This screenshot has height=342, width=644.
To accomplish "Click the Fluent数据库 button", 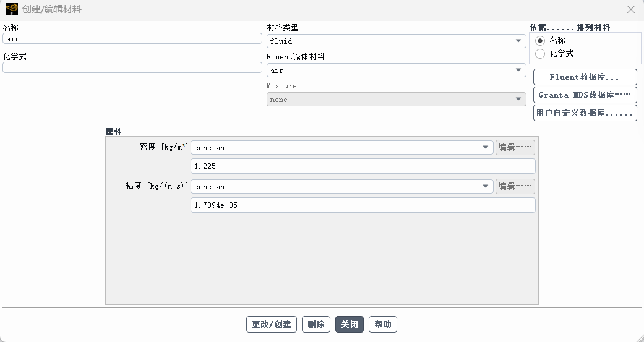I will tap(585, 77).
